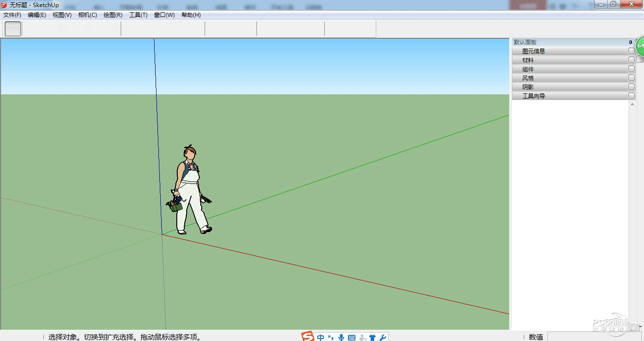Click the square button on the 工具向导 row
This screenshot has height=341, width=644.
[x=631, y=96]
